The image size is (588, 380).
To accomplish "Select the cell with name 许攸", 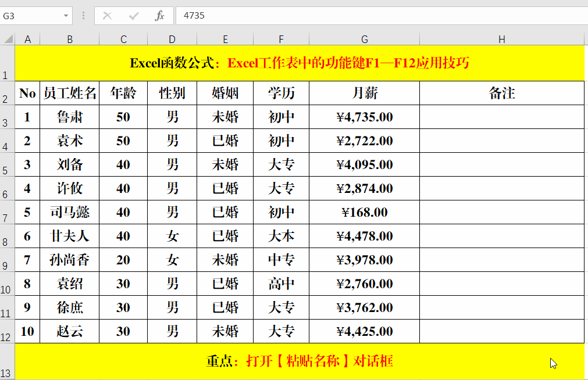I will [x=70, y=188].
